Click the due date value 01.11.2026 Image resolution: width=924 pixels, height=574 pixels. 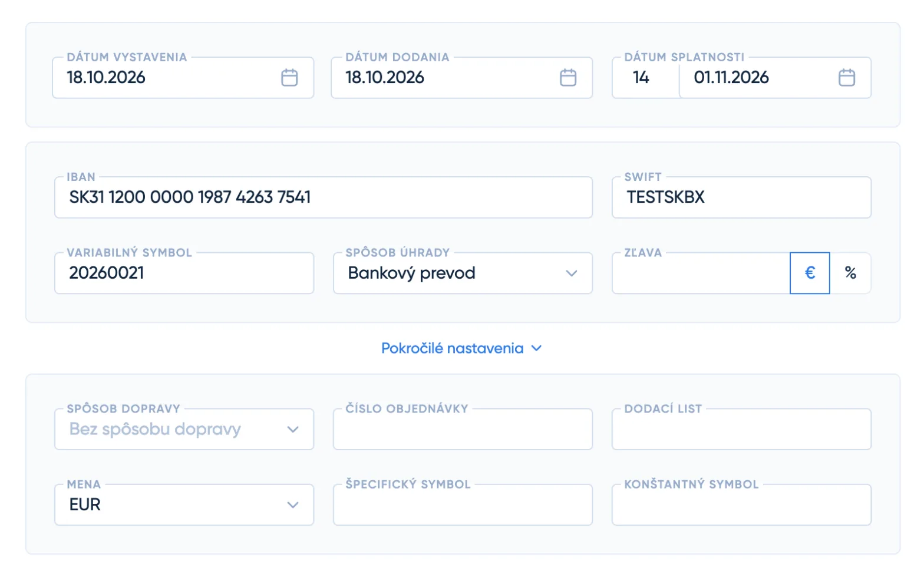(x=731, y=77)
